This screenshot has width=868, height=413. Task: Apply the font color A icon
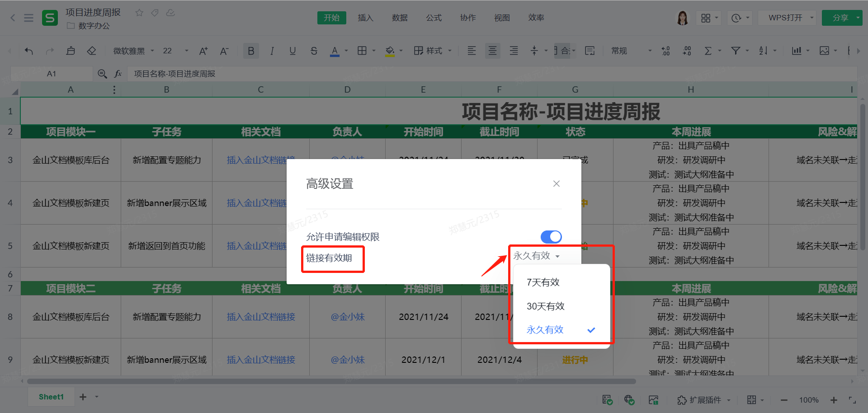click(335, 51)
